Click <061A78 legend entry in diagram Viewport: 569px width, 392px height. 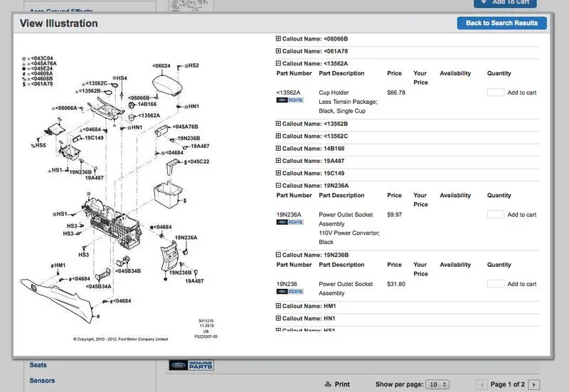(42, 84)
